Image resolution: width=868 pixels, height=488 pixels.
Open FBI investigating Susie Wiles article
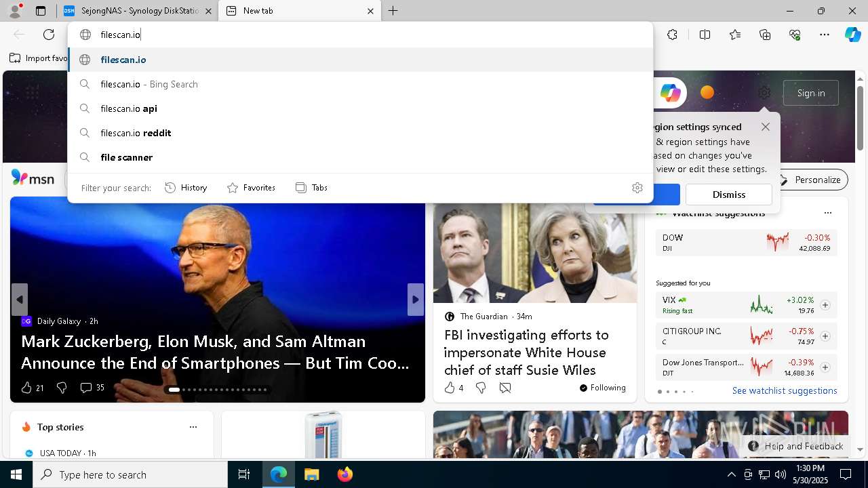(x=526, y=352)
